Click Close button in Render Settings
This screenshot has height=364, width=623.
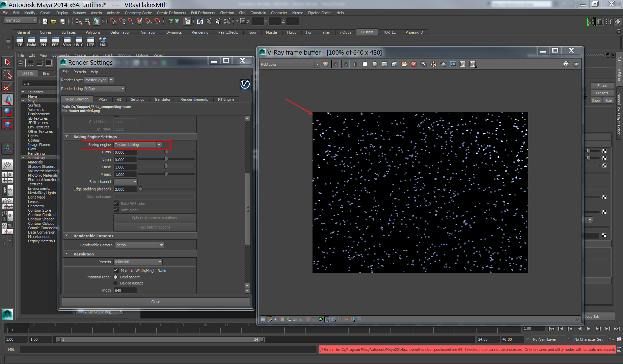coord(156,302)
